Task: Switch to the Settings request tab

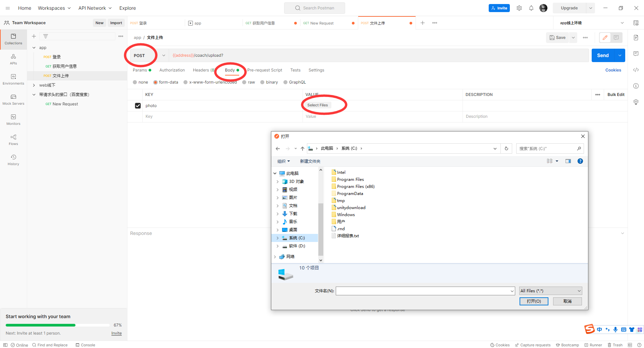Action: pos(316,70)
